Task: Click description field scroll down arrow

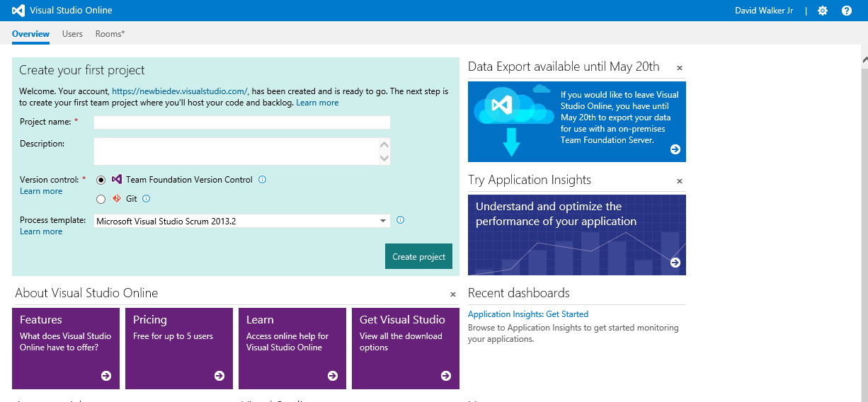Action: click(384, 158)
